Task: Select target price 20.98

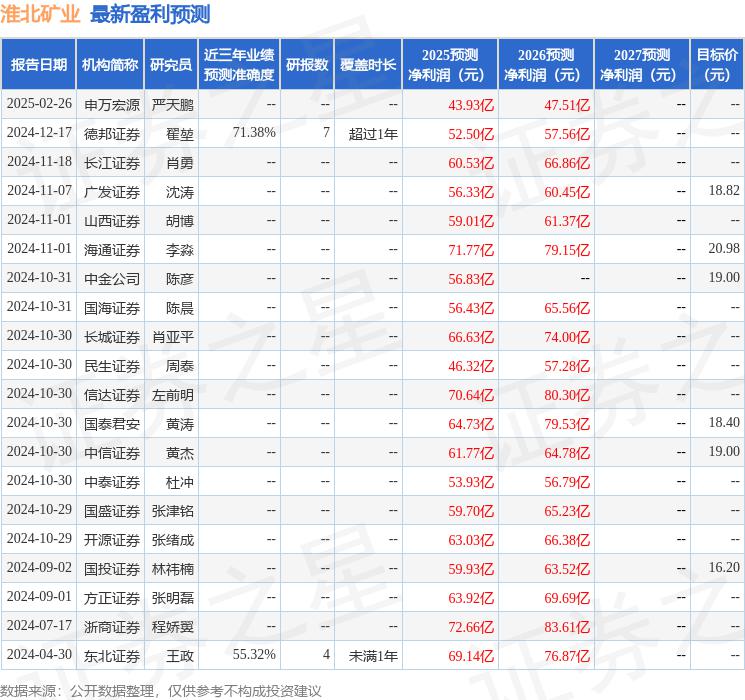Action: (x=724, y=249)
